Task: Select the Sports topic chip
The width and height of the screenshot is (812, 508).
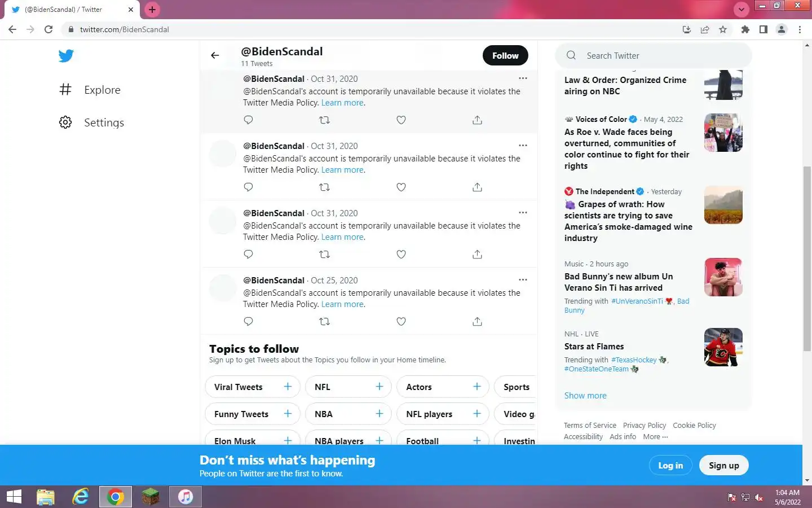Action: click(516, 387)
